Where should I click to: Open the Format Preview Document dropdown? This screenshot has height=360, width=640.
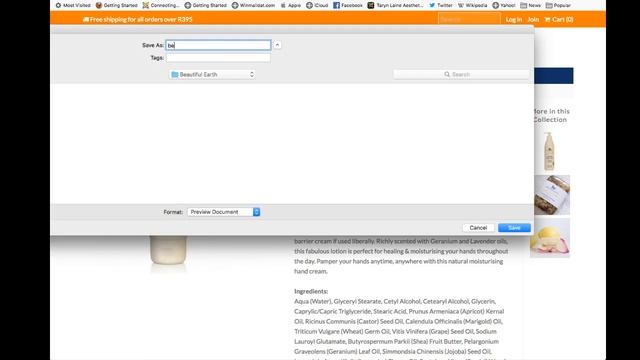(224, 212)
